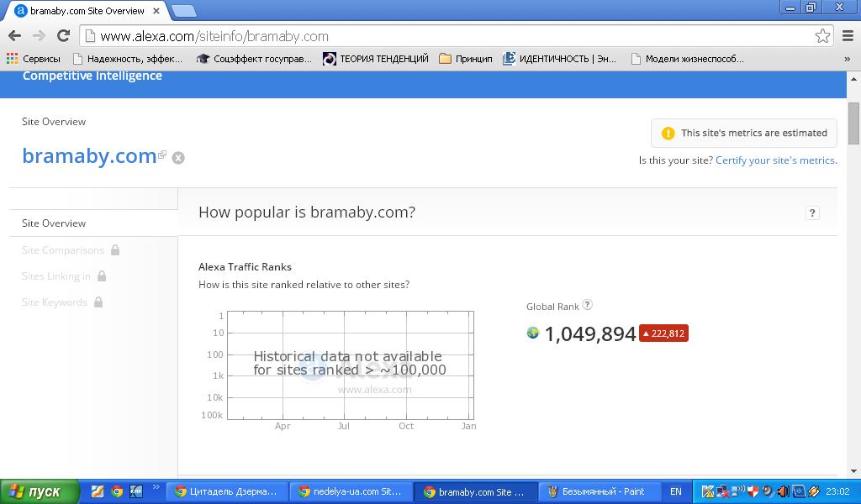The height and width of the screenshot is (504, 861).
Task: Open help for "How popular is bramaby.com?"
Action: [x=812, y=213]
